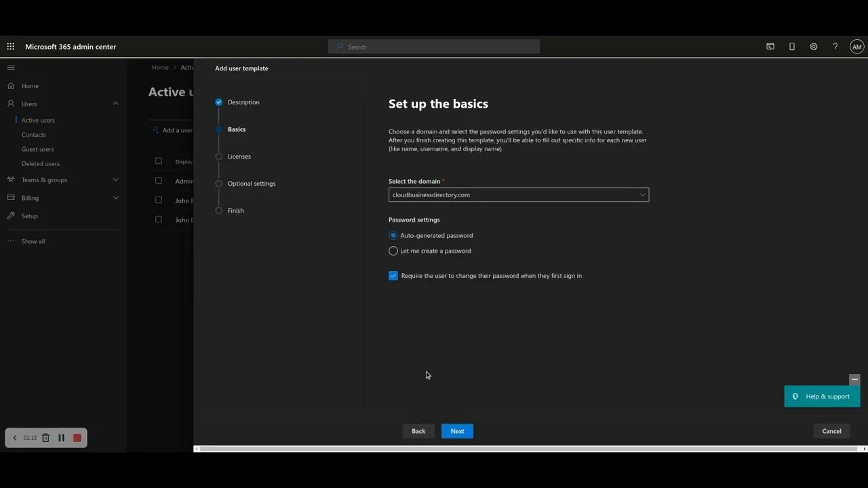Select the Basics wizard step
This screenshot has width=868, height=488.
(x=237, y=129)
